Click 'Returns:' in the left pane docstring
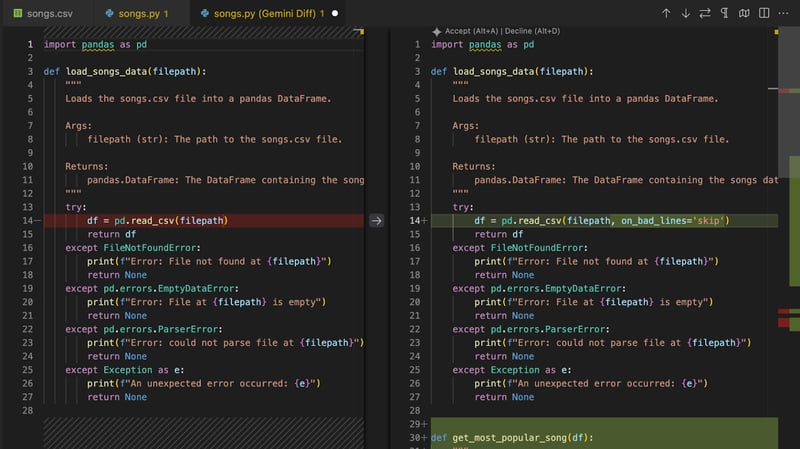Screen dimensions: 800x449 coord(87,166)
